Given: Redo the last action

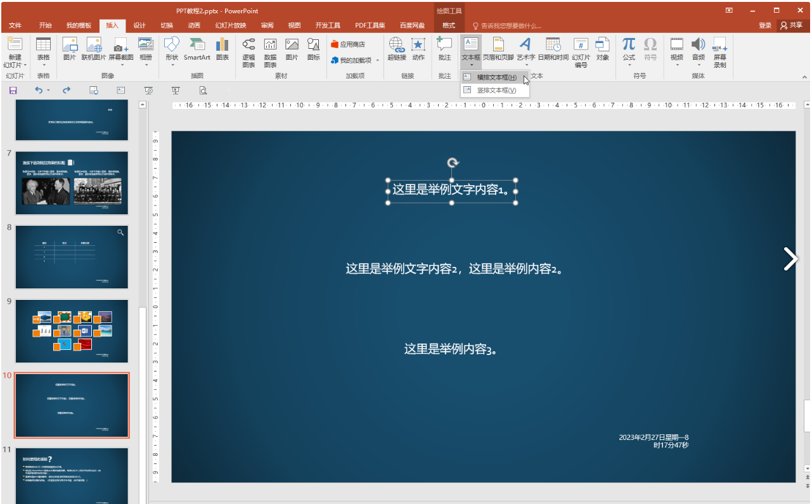Looking at the screenshot, I should point(66,91).
